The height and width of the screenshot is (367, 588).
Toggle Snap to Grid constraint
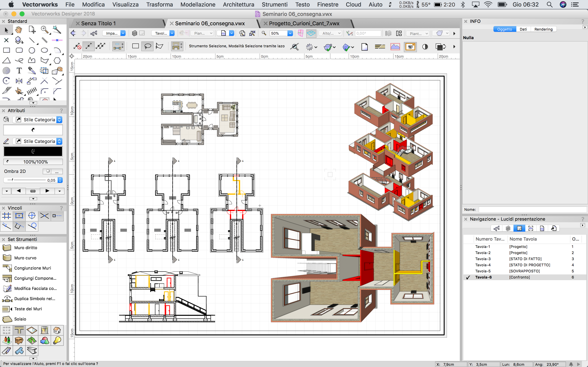[7, 216]
